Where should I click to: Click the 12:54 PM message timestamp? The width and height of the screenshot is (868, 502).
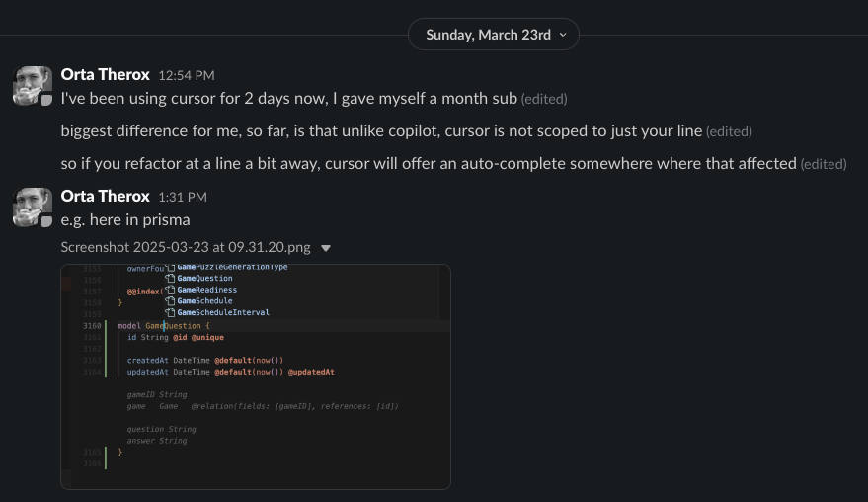[186, 75]
